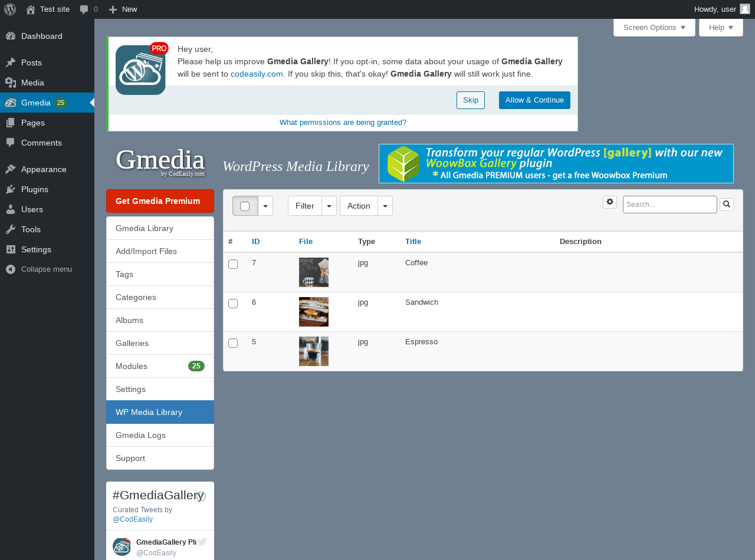Click the plus New icon
The width and height of the screenshot is (755, 560).
tap(113, 9)
